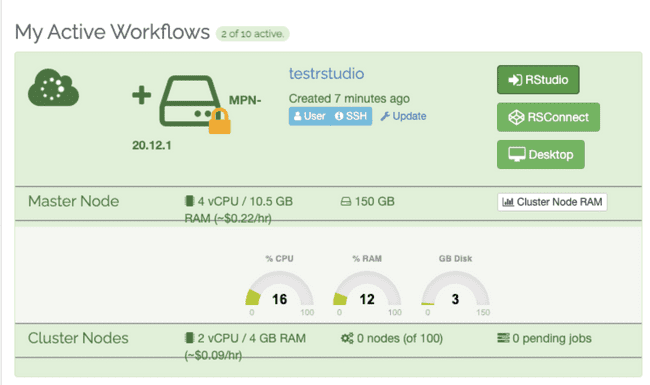Click the 'Cluster Nodes' heading

[78, 338]
